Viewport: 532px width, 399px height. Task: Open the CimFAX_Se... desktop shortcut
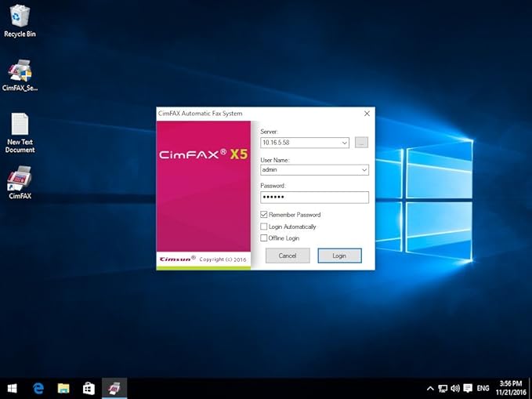point(20,73)
